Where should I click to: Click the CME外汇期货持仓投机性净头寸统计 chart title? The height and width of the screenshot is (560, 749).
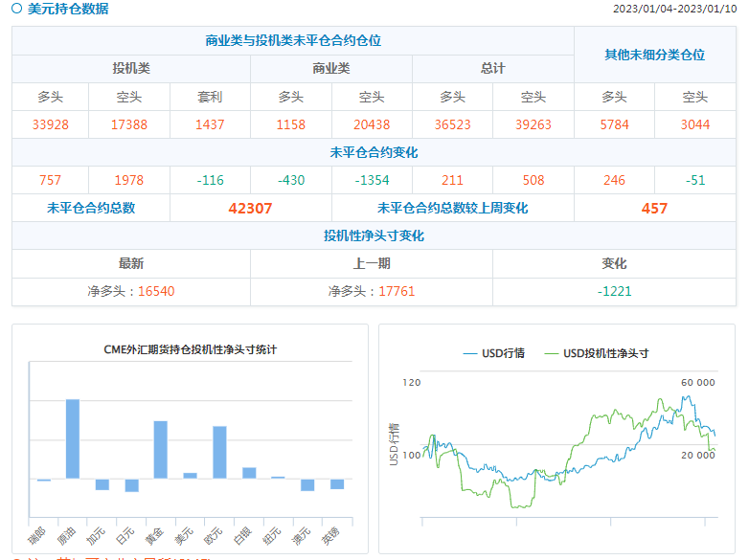point(190,350)
